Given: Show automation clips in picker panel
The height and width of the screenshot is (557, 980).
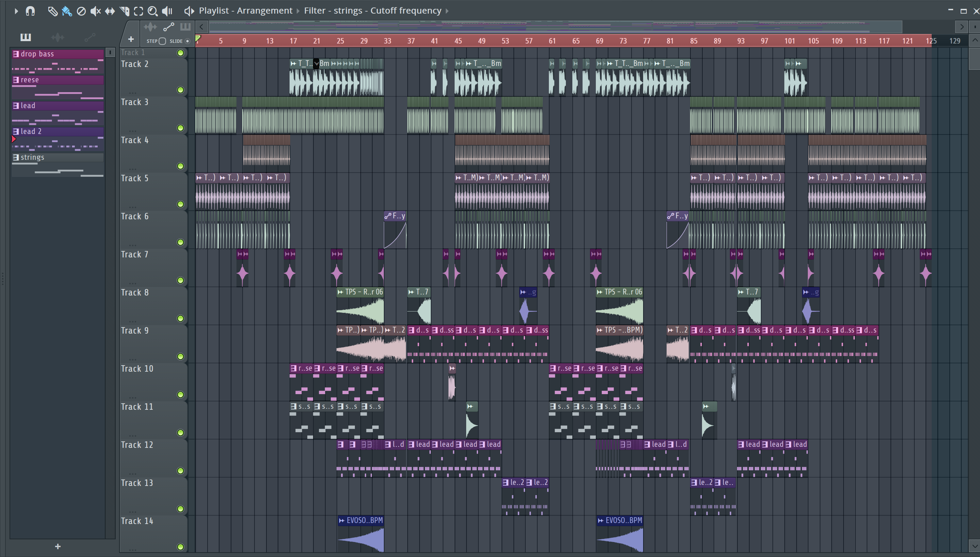Looking at the screenshot, I should click(x=90, y=37).
